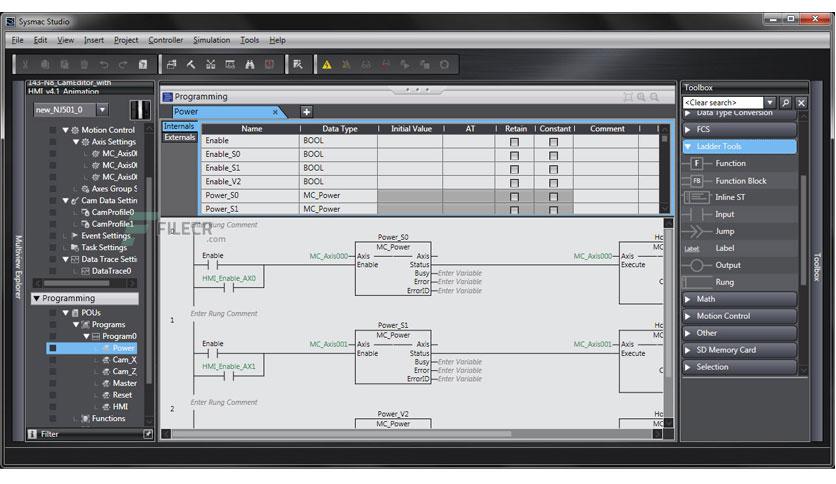This screenshot has width=836, height=484.
Task: Toggle Retain checkbox for Enable_S1
Action: coord(514,170)
